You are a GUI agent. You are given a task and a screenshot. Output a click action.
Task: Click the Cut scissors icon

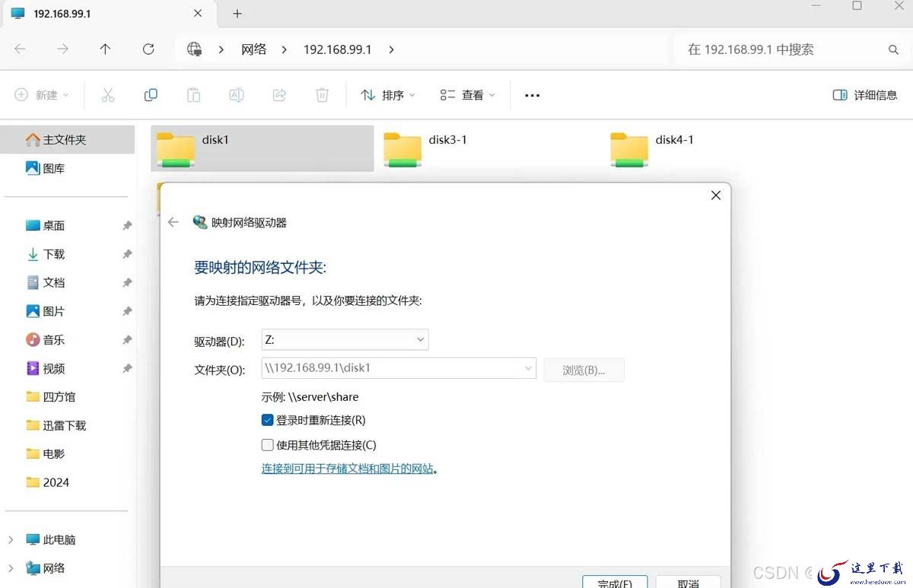coord(108,95)
